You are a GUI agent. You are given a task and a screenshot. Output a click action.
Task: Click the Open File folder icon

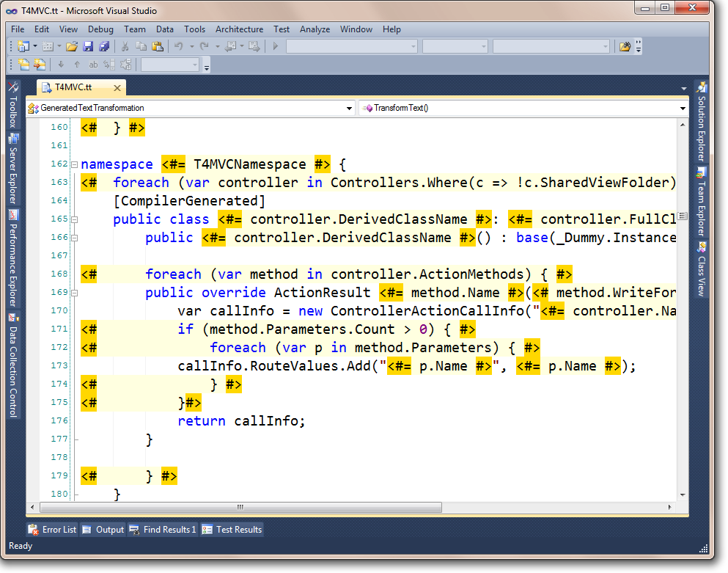click(72, 46)
